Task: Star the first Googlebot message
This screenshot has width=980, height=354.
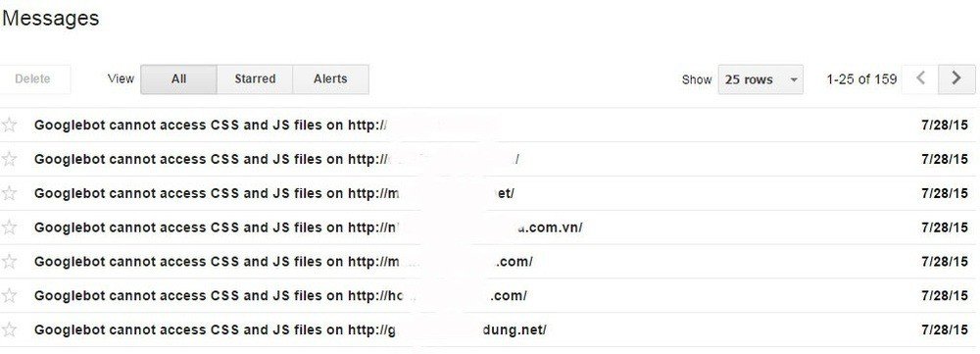Action: 9,126
